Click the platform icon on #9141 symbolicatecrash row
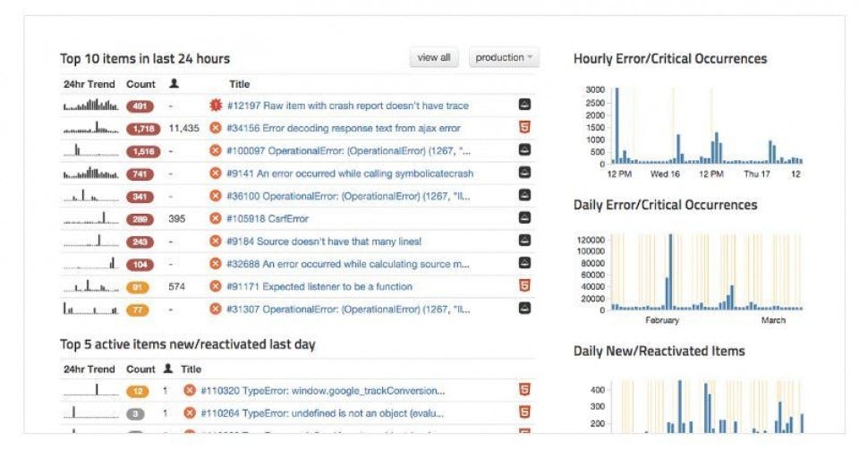Image resolution: width=868 pixels, height=449 pixels. tap(524, 173)
